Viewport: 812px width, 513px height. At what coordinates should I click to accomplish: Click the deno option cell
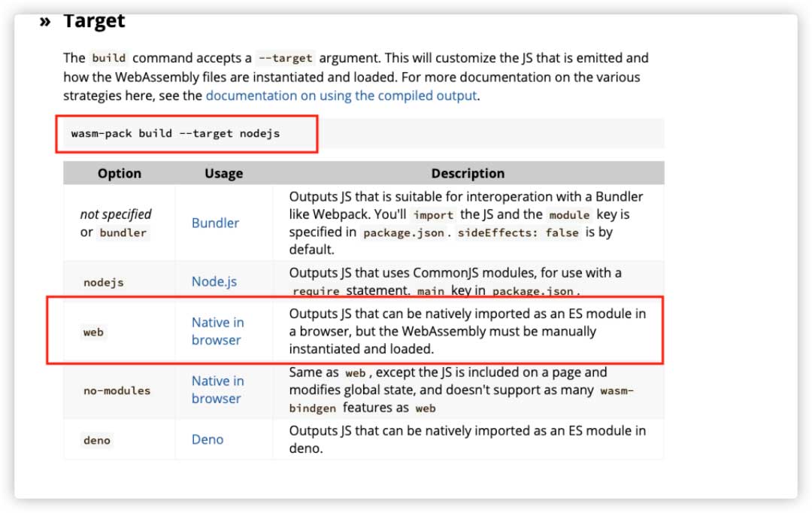click(x=97, y=440)
